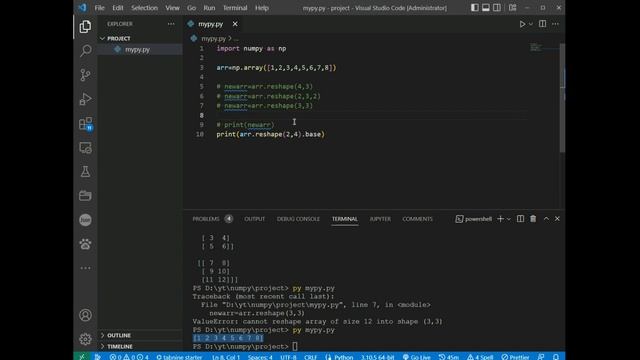Toggle the secondary side bar

(497, 8)
